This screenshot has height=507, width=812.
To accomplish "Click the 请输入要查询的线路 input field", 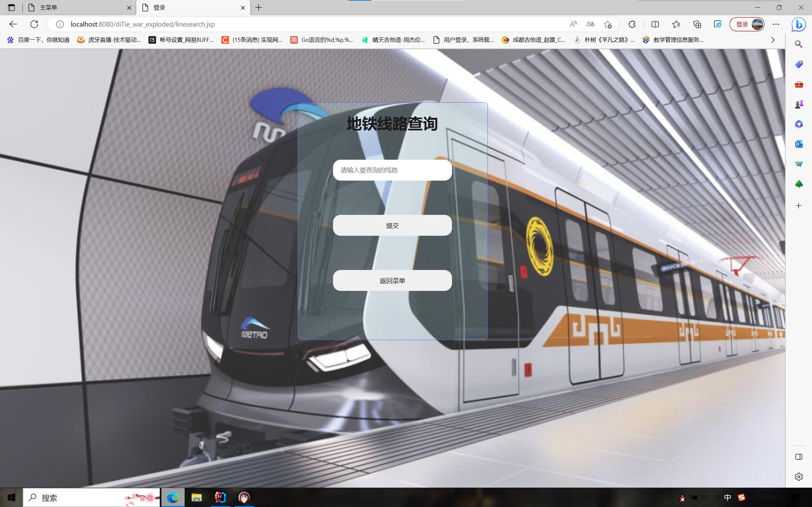I will click(x=392, y=170).
